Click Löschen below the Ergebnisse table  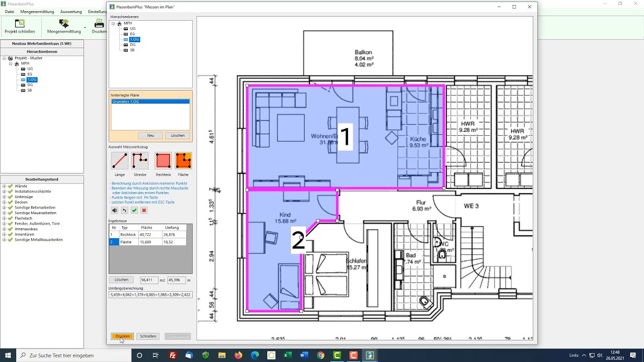121,280
